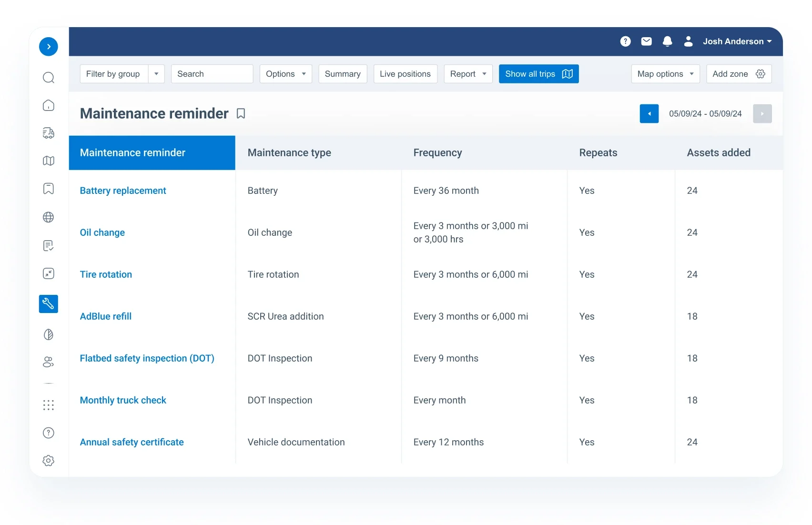Viewport: 812px width, 525px height.
Task: Open the Report dropdown menu
Action: (x=467, y=74)
